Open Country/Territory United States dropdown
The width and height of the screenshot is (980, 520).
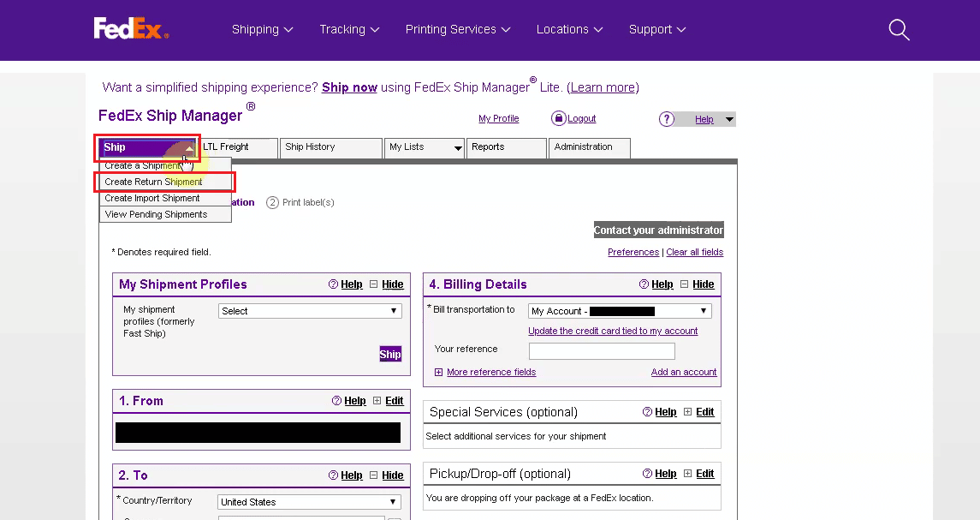tap(309, 502)
